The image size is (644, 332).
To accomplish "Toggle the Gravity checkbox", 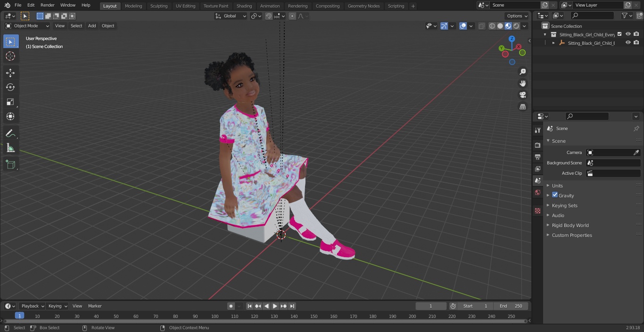I will coord(555,195).
